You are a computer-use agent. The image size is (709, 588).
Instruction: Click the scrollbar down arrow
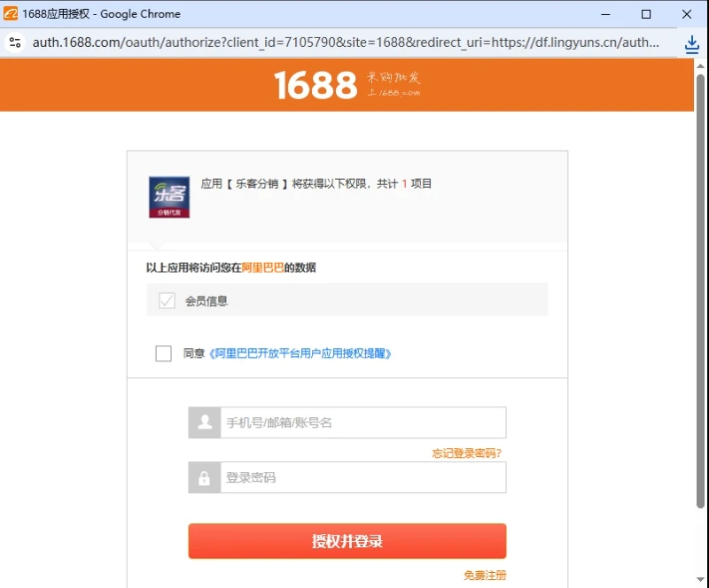(x=700, y=579)
